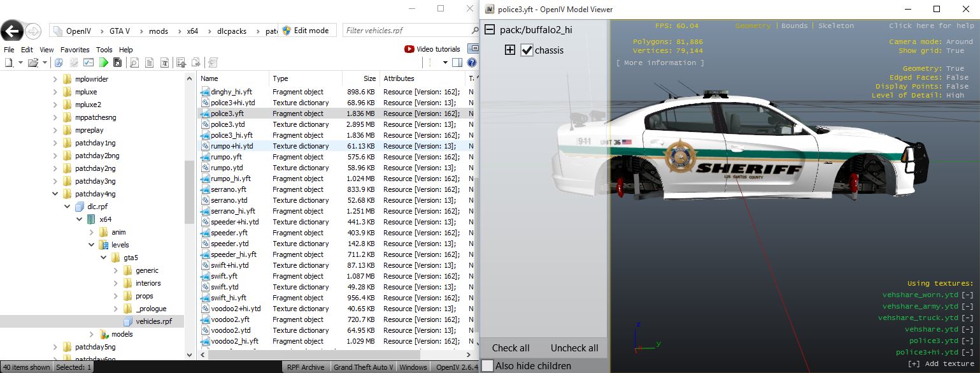Viewport: 980px width, 373px height.
Task: Expand the chassis node plus box
Action: (x=509, y=50)
